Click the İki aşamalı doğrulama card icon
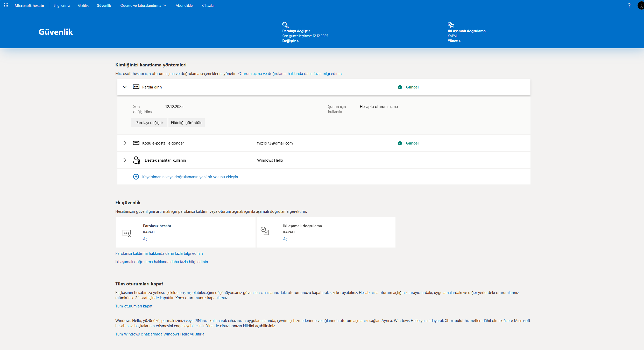The image size is (644, 350). click(265, 231)
